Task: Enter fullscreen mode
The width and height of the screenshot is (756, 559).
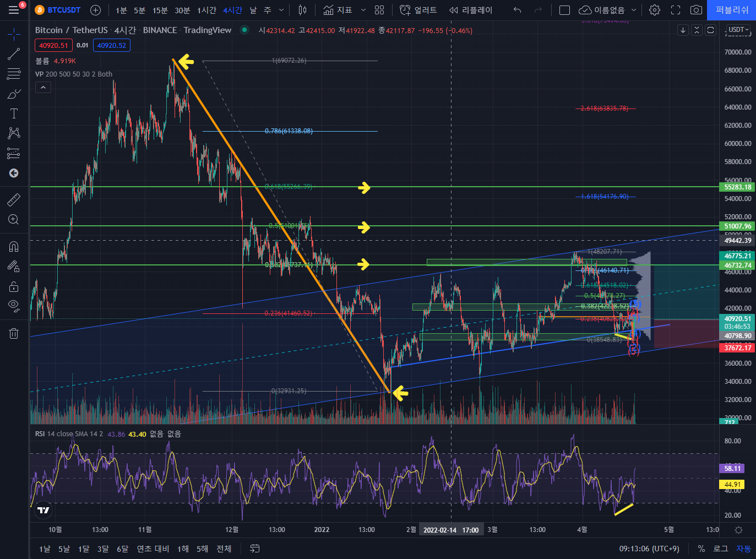Action: coord(676,10)
